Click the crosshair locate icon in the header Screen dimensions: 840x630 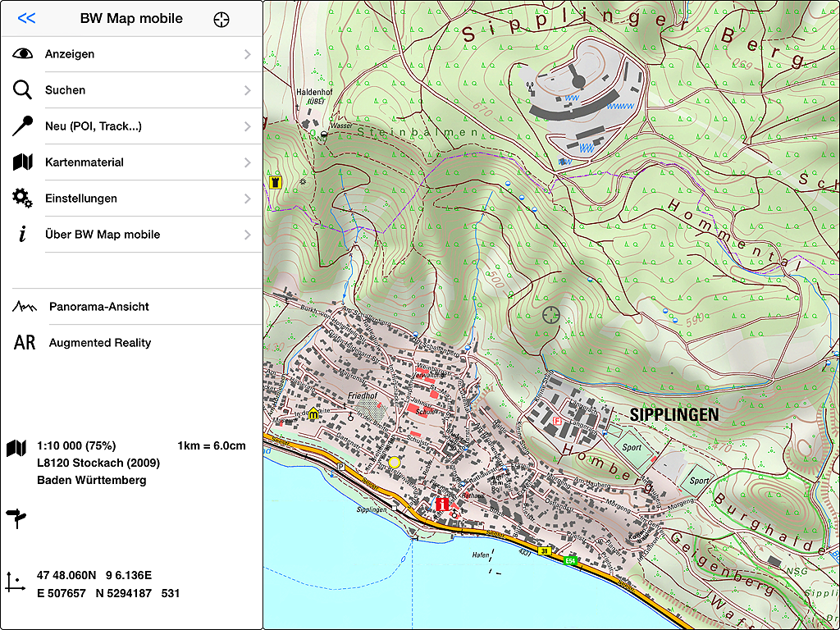(221, 18)
